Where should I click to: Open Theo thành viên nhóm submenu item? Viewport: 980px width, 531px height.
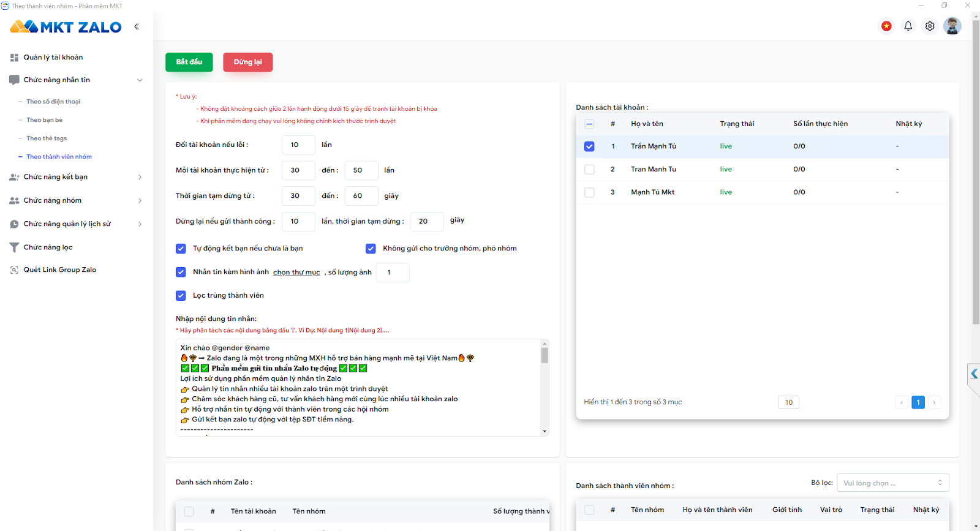click(x=59, y=157)
